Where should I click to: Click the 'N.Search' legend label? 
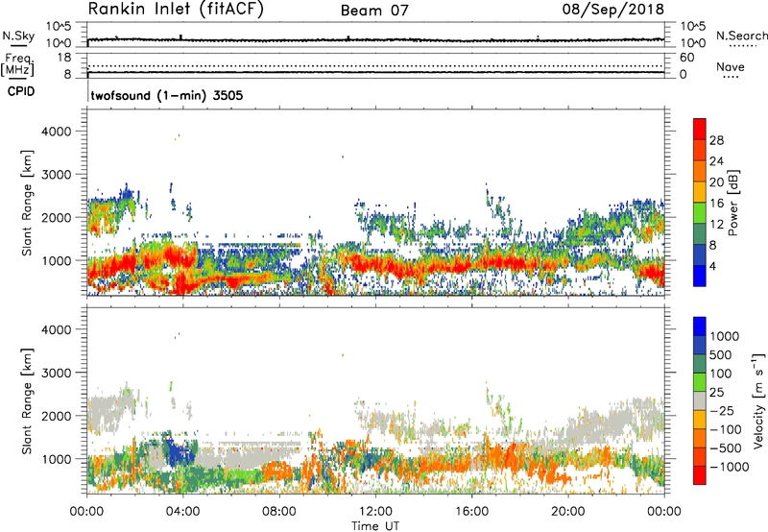point(741,36)
